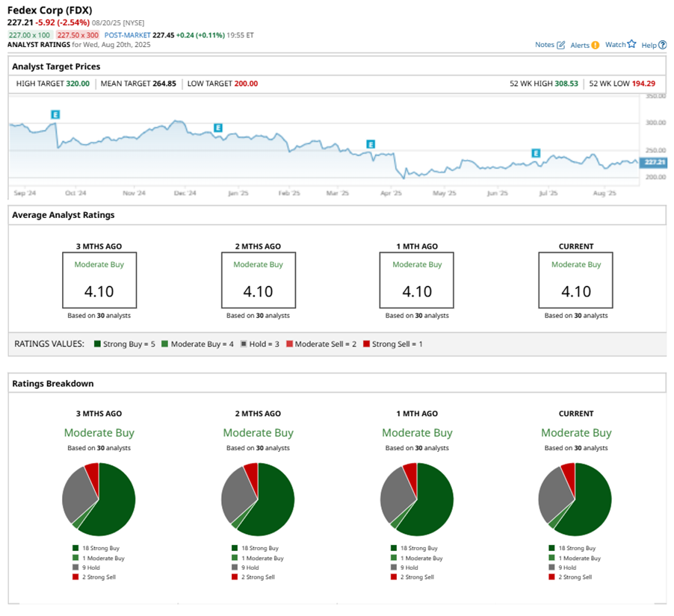Click the MEAN TARGET 264.85 value
Viewport: 674px width, 616px height.
164,84
